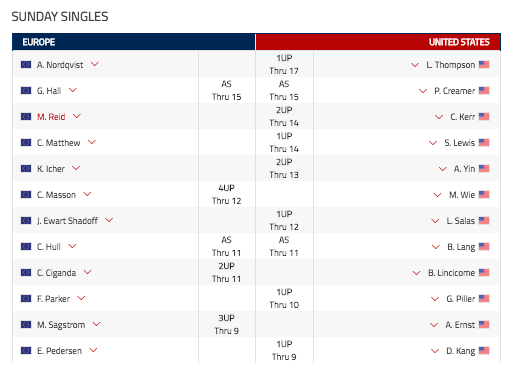This screenshot has width=509, height=380.
Task: Click the EU flag beside A. Nordqvist
Action: coord(26,64)
